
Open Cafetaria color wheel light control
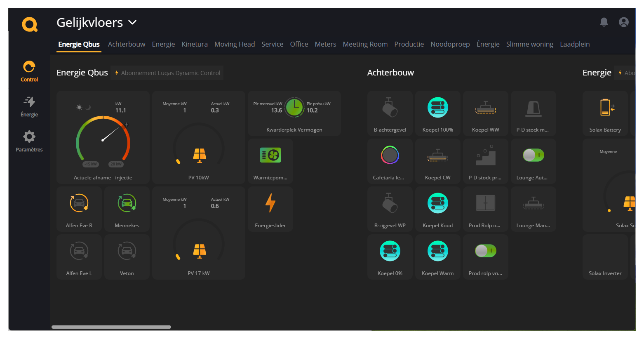(x=390, y=155)
